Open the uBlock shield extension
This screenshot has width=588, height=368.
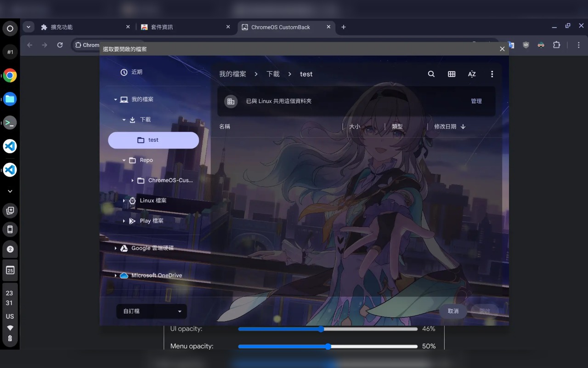526,45
